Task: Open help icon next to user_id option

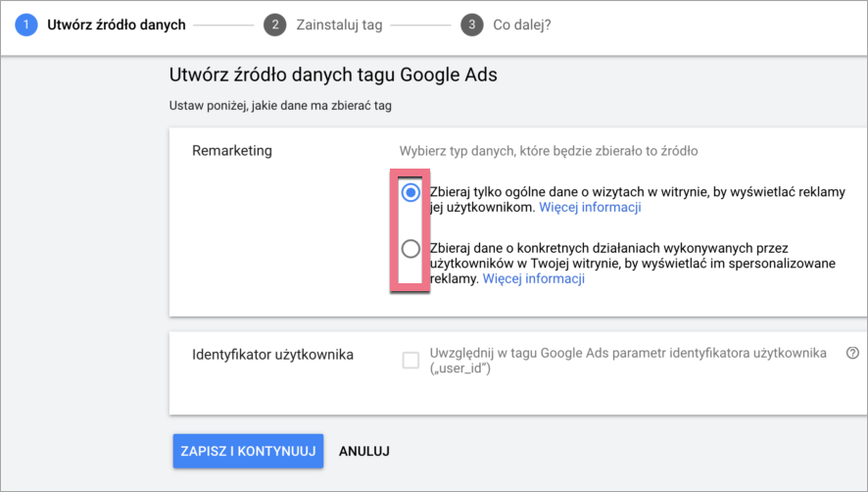Action: coord(851,353)
